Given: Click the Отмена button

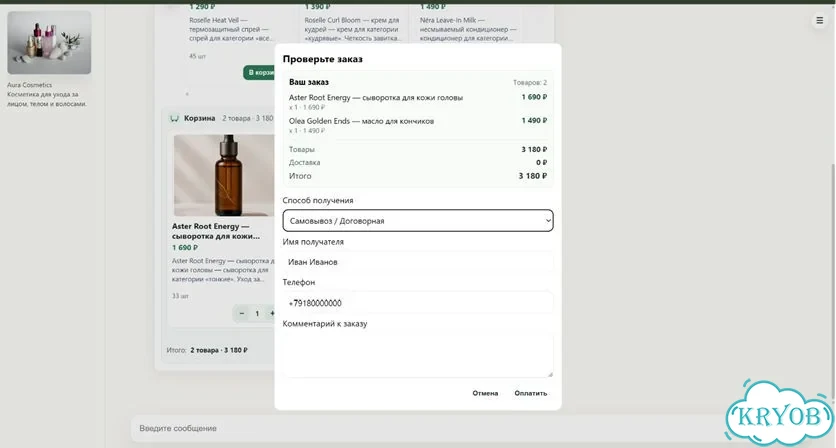Looking at the screenshot, I should (x=485, y=393).
